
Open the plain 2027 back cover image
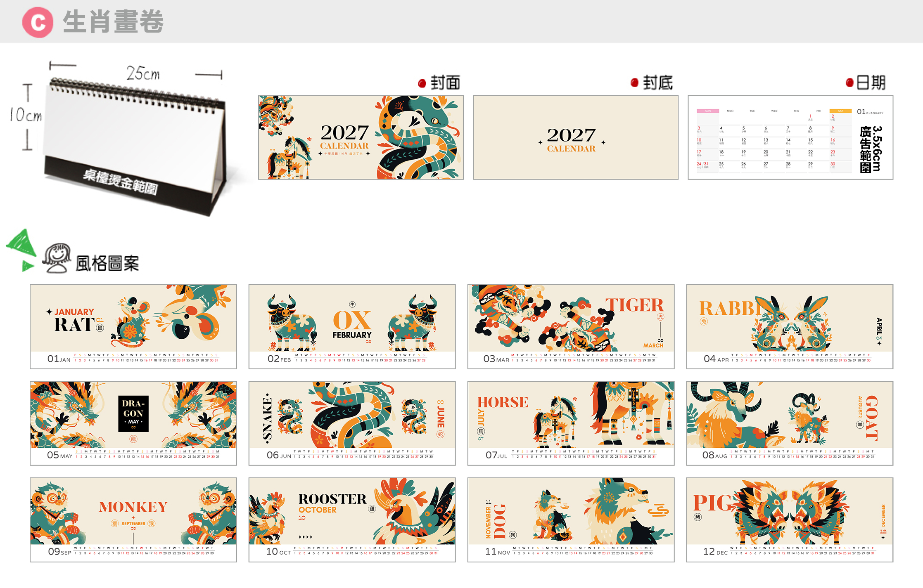[576, 137]
